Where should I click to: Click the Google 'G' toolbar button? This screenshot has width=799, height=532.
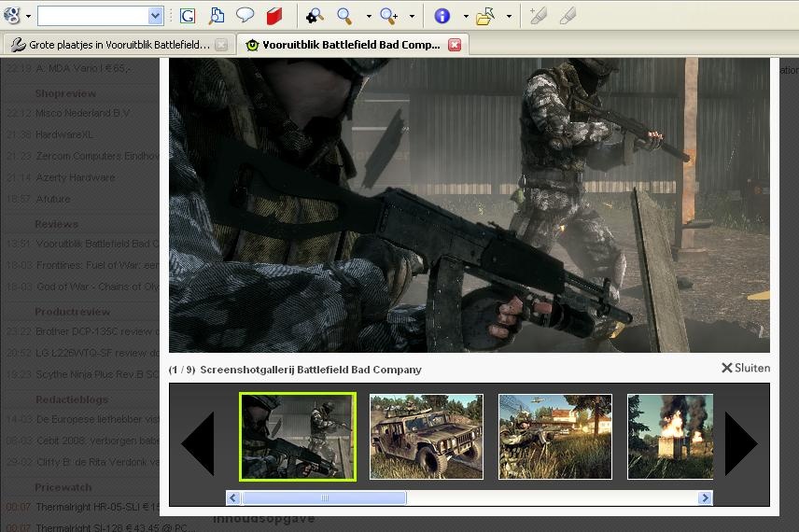(188, 16)
